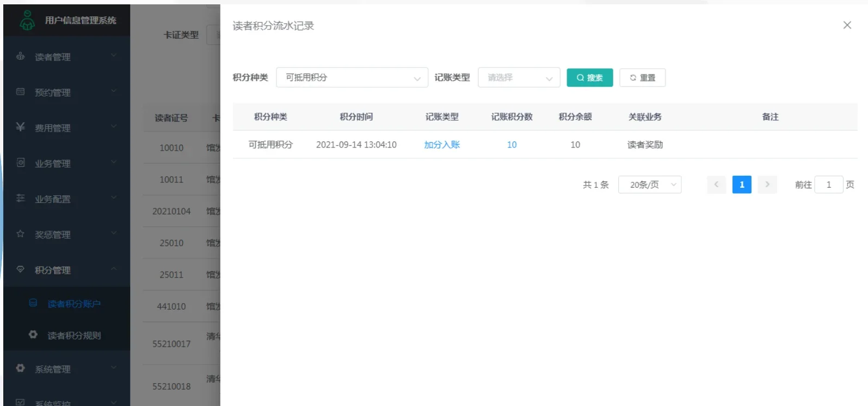This screenshot has height=406, width=868.
Task: Click the 前往 page number input field
Action: (829, 184)
